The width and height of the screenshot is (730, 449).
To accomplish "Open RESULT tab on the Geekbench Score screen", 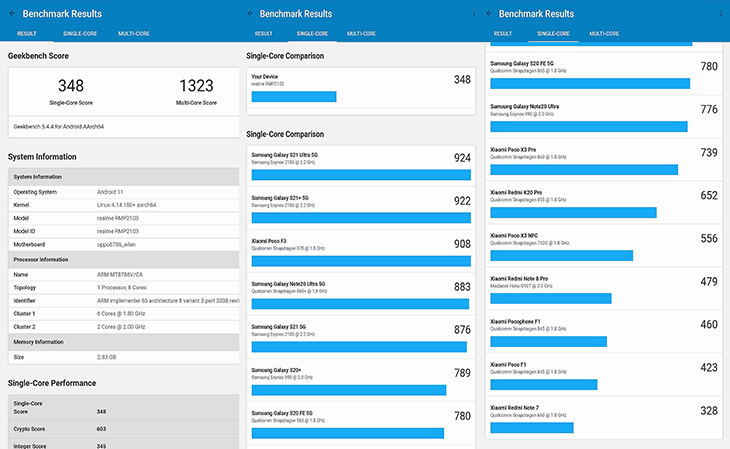I will [x=27, y=34].
